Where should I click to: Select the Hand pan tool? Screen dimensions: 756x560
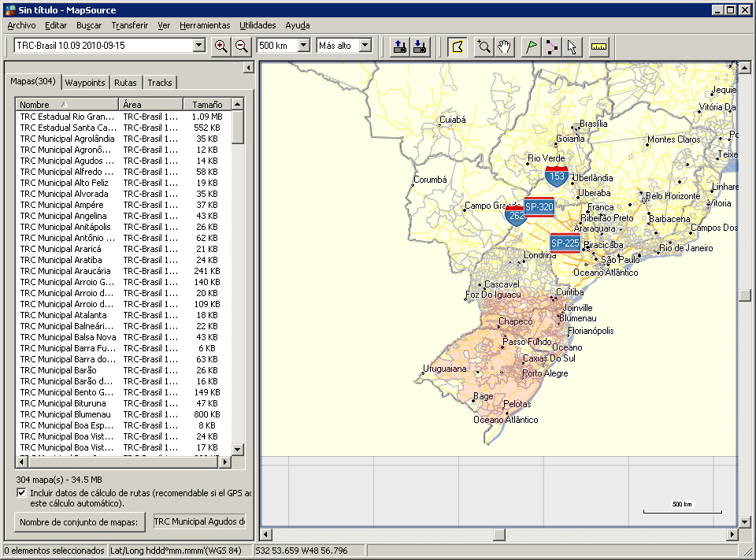505,46
